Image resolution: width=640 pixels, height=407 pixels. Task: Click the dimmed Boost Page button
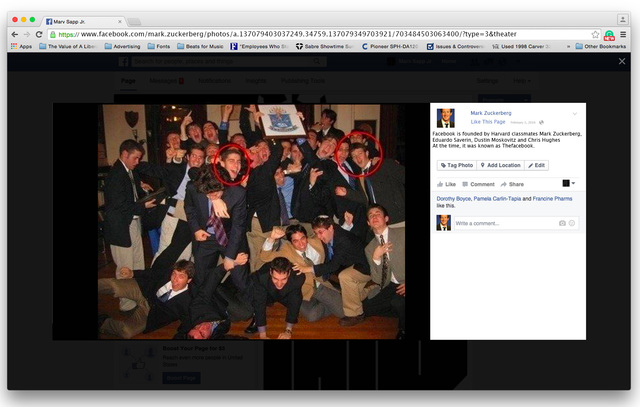(x=181, y=378)
